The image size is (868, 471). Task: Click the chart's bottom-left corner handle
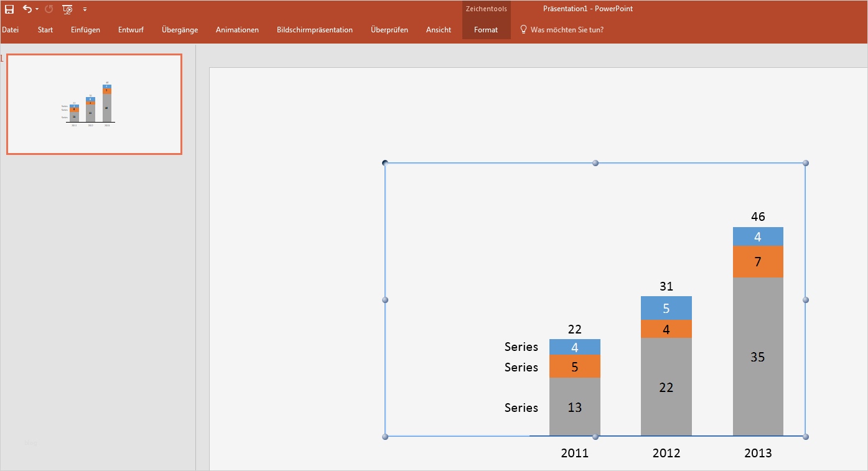(x=385, y=437)
